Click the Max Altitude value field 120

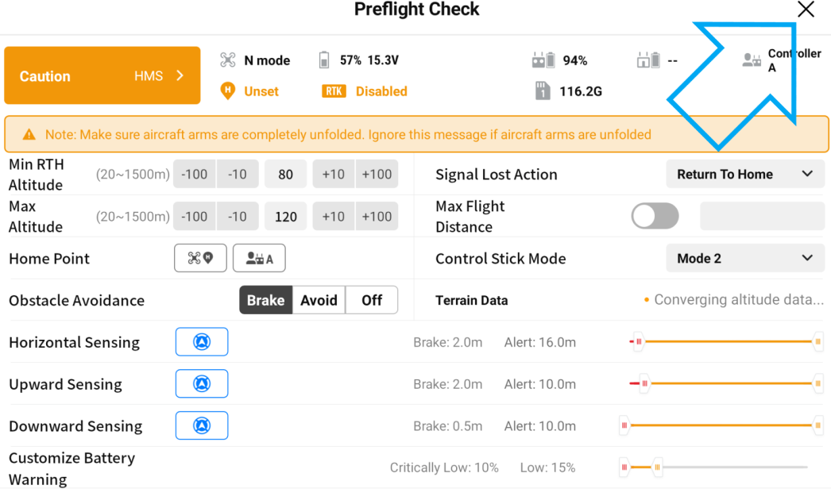click(286, 216)
